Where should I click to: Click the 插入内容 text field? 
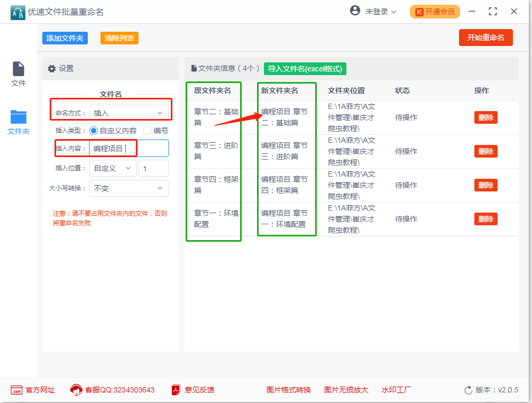[x=129, y=149]
